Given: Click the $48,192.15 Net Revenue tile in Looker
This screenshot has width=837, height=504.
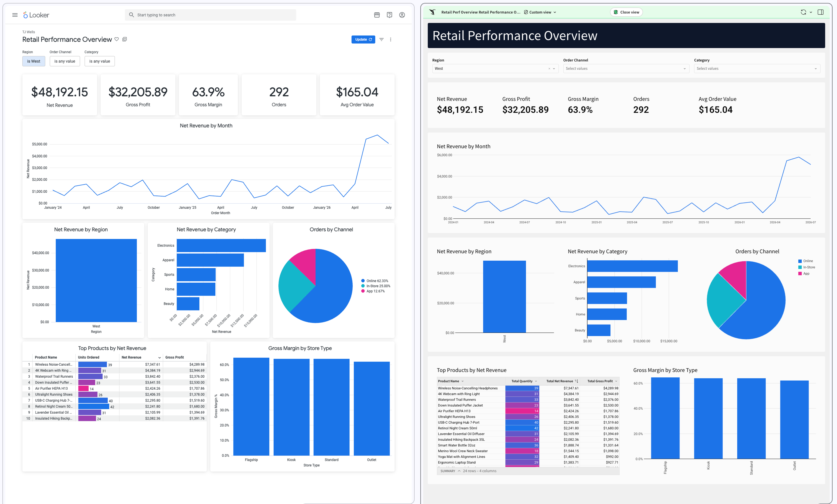Looking at the screenshot, I should tap(60, 95).
